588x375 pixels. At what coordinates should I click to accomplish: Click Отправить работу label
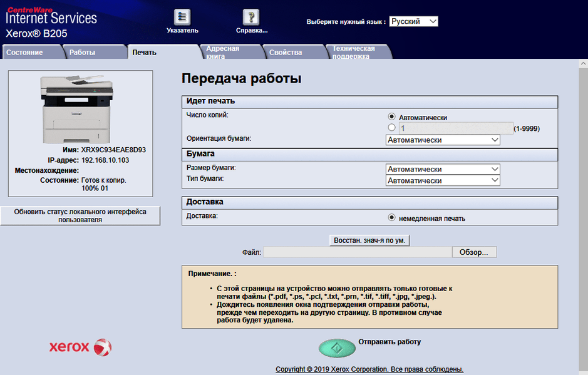pyautogui.click(x=389, y=342)
